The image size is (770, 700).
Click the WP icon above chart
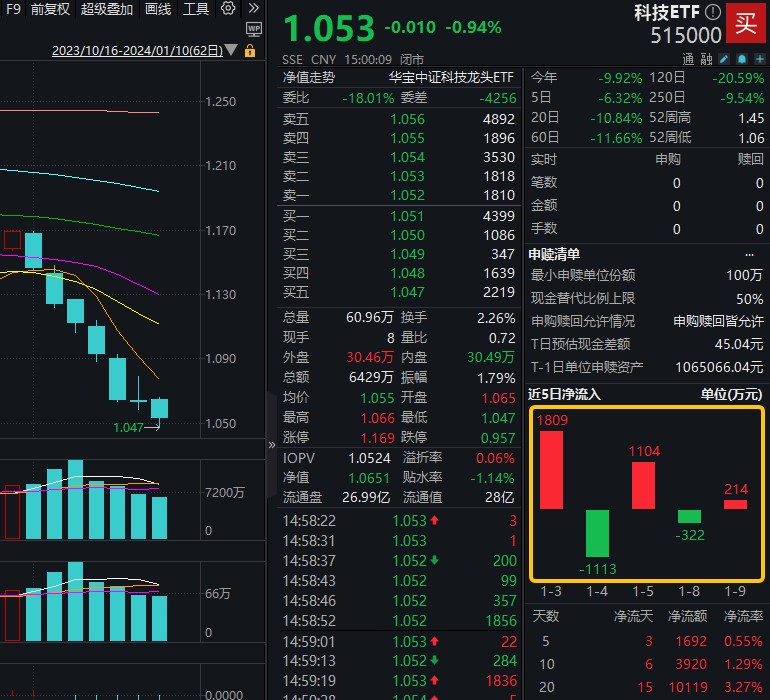254,29
